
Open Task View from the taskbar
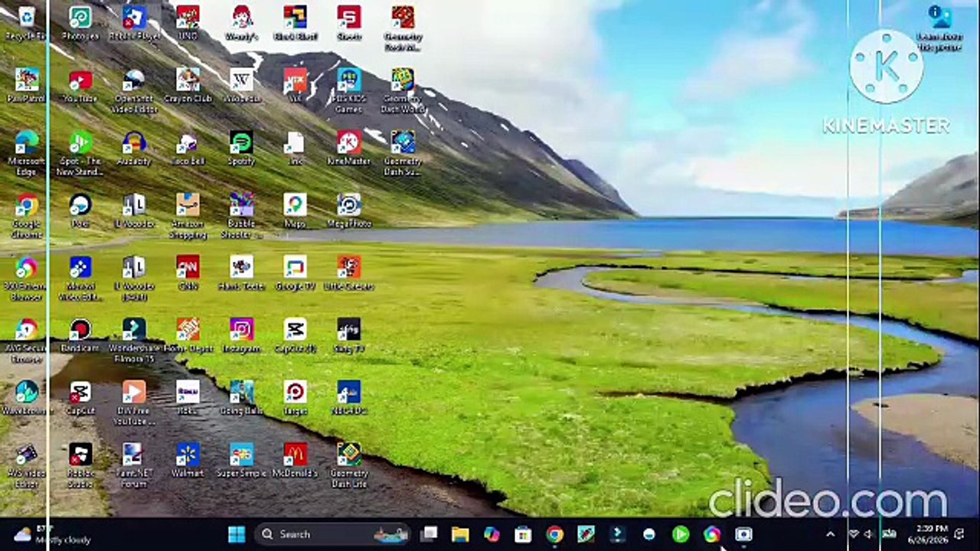click(429, 534)
